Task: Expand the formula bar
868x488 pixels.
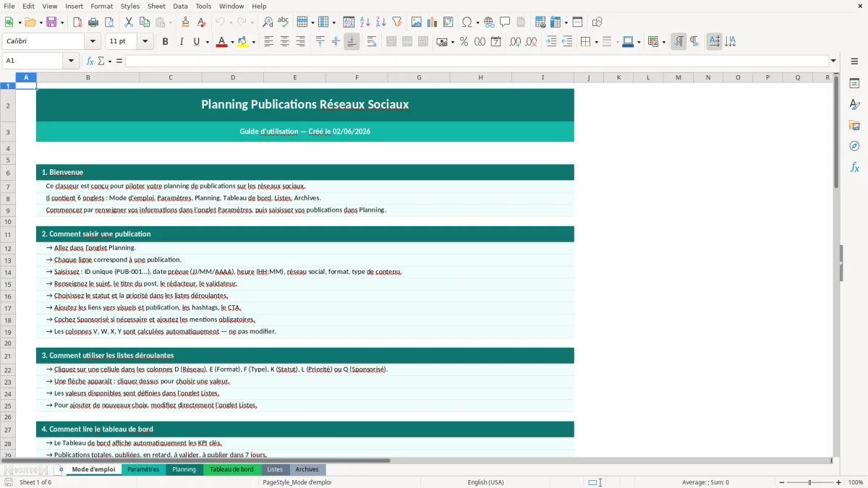Action: tap(834, 61)
